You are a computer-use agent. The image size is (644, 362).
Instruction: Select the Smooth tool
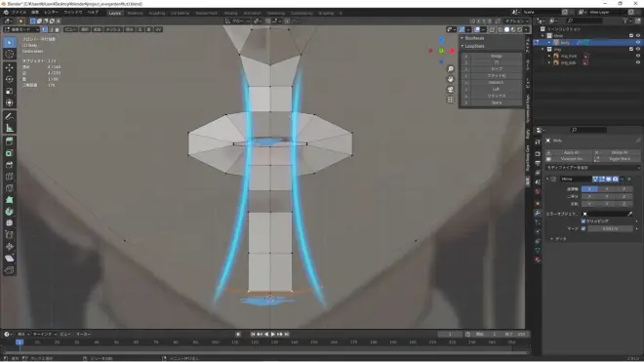pyautogui.click(x=10, y=223)
